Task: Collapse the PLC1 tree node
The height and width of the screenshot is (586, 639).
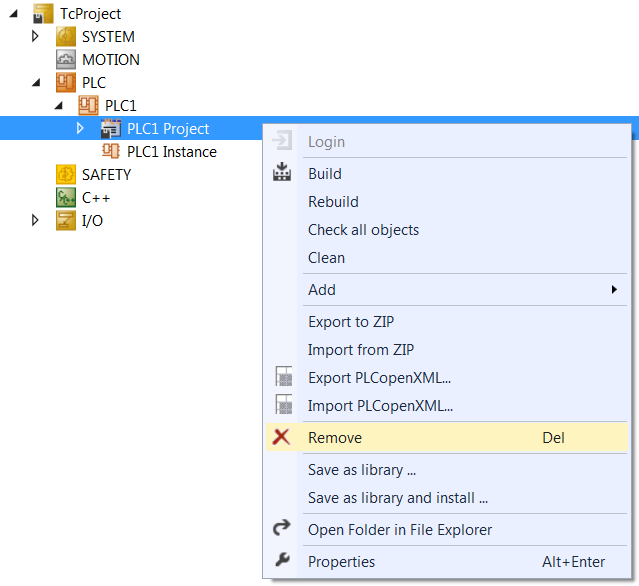Action: tap(59, 106)
